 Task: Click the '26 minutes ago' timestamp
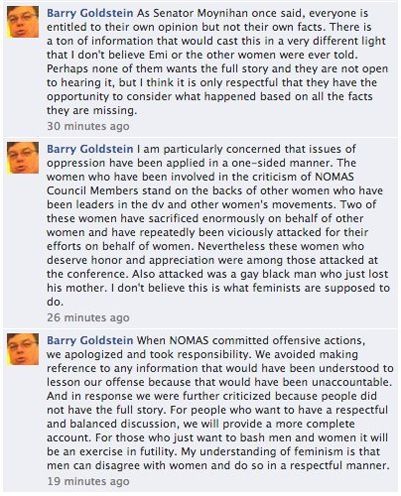(88, 318)
